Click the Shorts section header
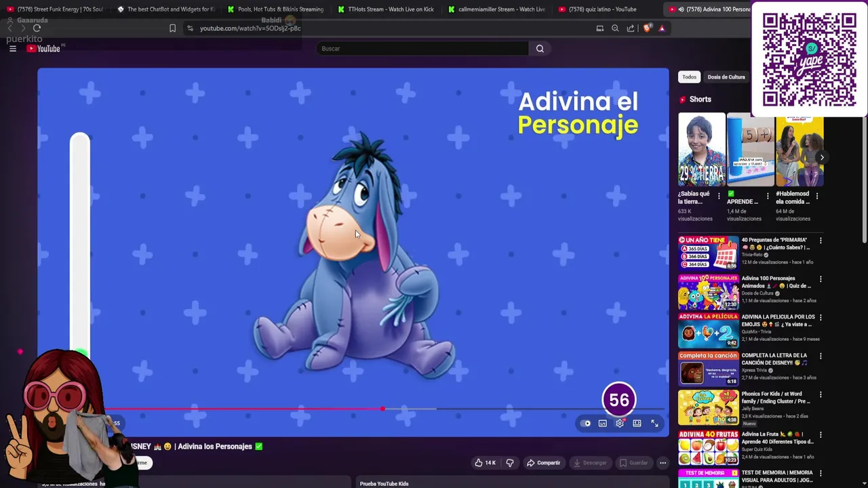Screen dimensions: 868x488 pyautogui.click(x=701, y=100)
